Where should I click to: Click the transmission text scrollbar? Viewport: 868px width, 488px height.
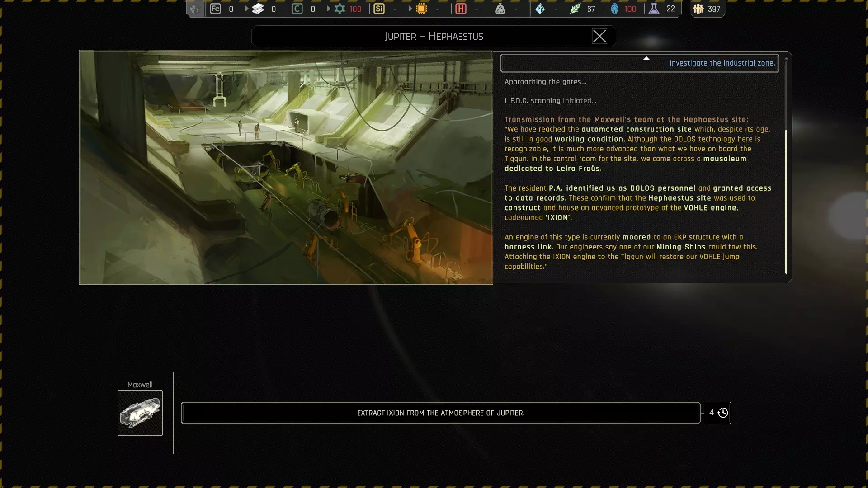(786, 201)
